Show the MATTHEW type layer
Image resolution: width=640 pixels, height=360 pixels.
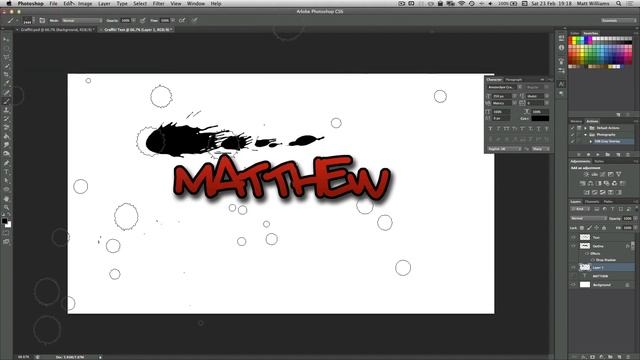(573, 276)
